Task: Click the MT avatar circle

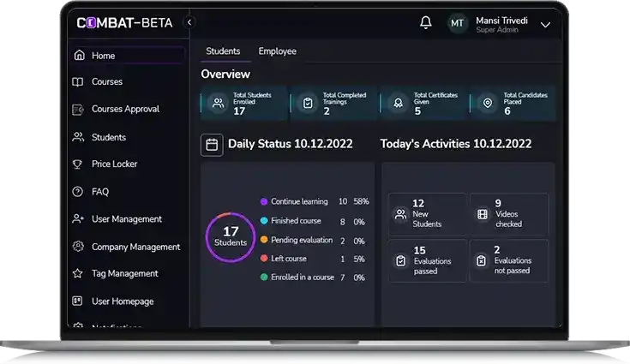Action: point(457,23)
